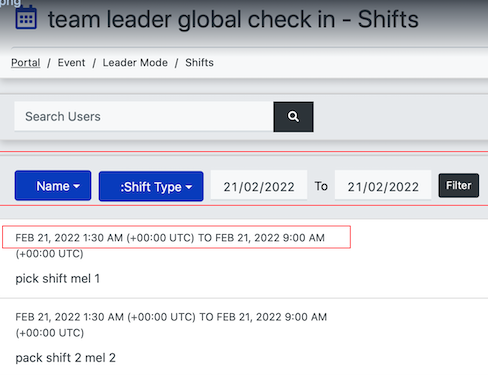Open the pack shift 2 mel 2 entry
Image resolution: width=488 pixels, height=375 pixels.
click(x=65, y=358)
